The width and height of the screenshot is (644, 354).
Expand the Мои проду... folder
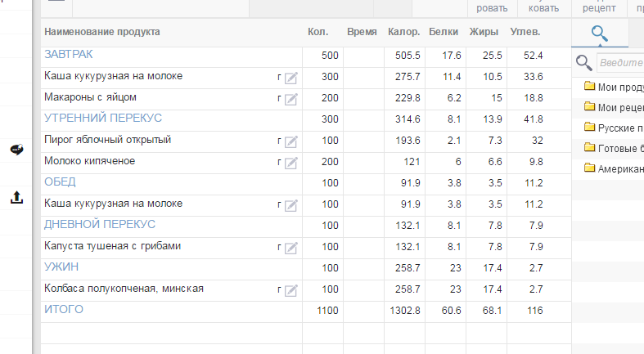(x=614, y=86)
